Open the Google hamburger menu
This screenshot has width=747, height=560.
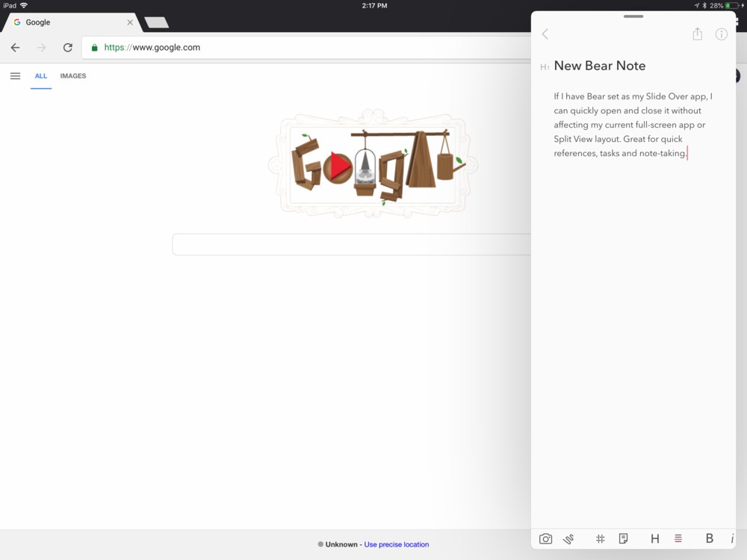point(15,76)
